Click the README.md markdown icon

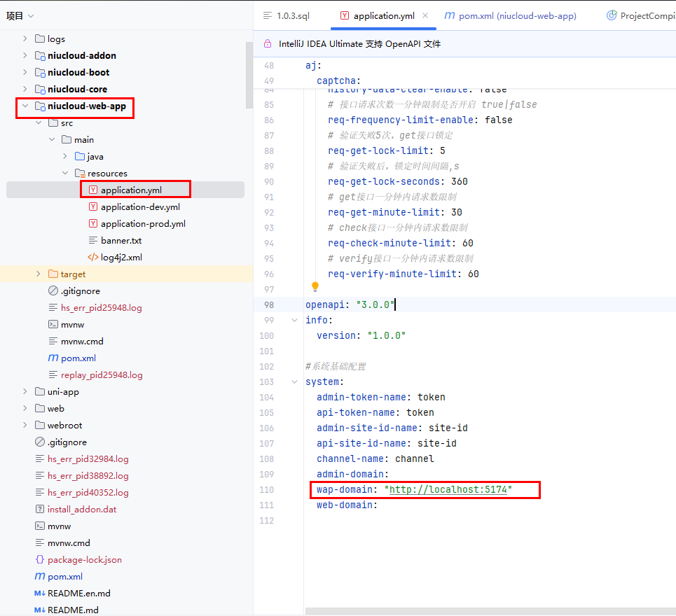[x=40, y=610]
